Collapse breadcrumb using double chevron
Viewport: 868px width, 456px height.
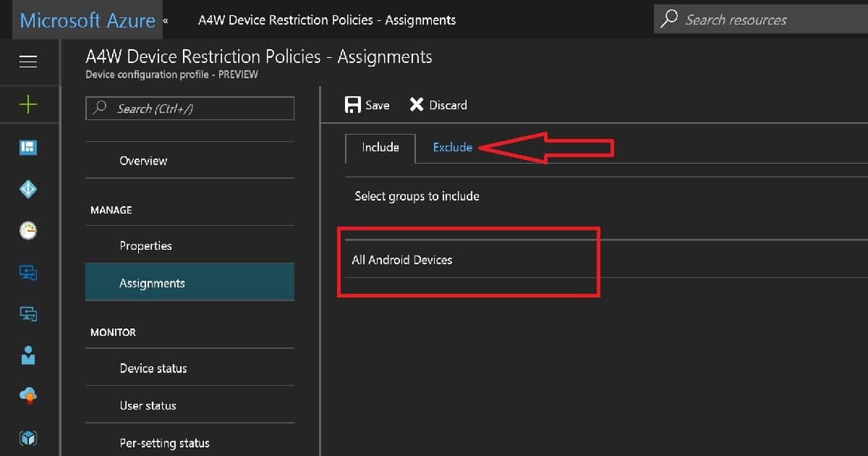[x=166, y=20]
